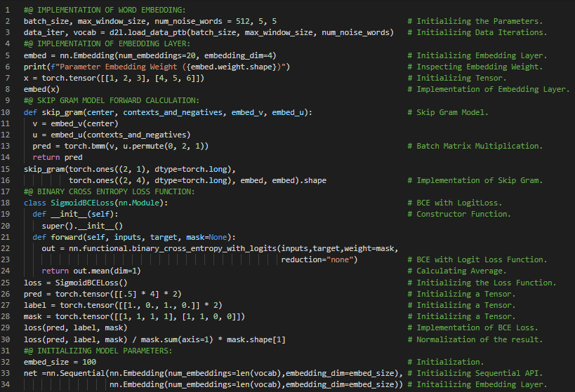575x392 pixels.
Task: Click the super().__init__() call
Action: [82, 225]
